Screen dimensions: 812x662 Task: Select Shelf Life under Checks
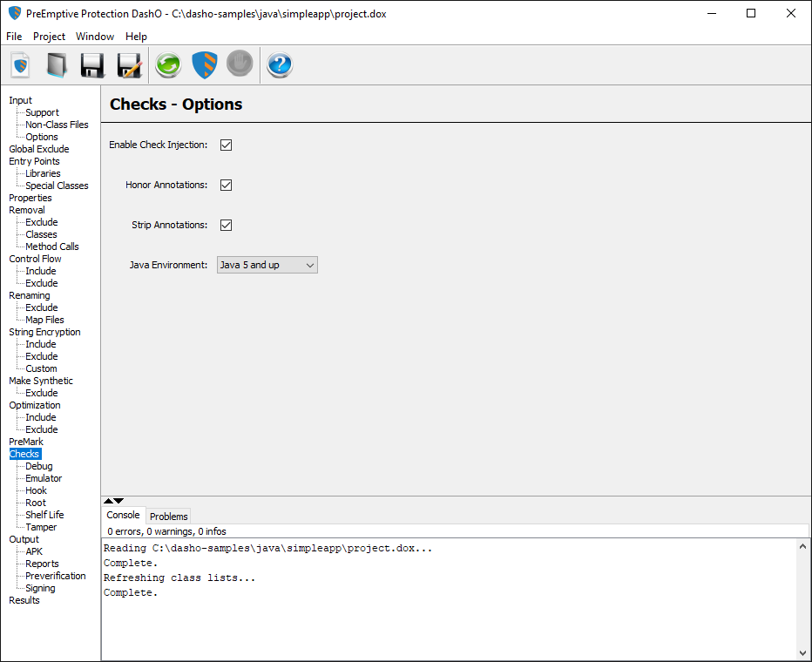[x=45, y=515]
